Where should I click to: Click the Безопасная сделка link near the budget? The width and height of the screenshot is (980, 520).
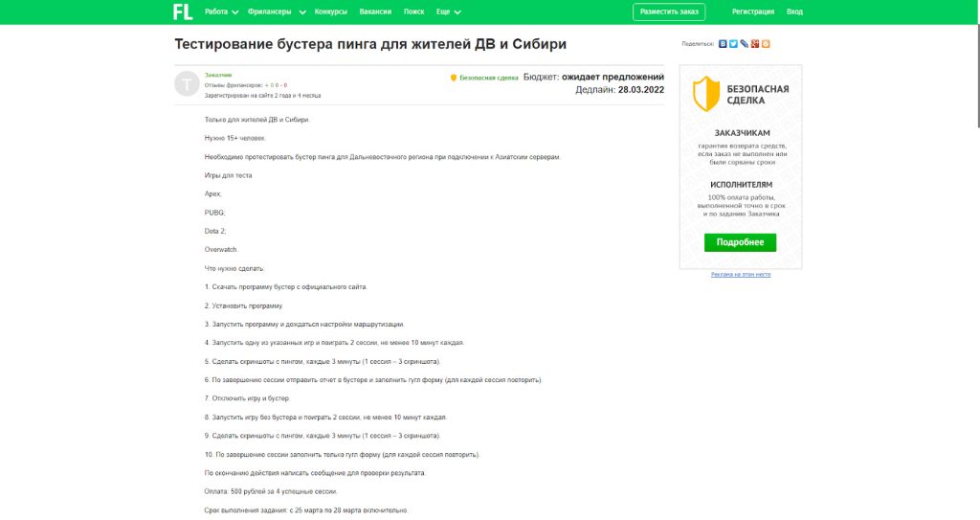pyautogui.click(x=489, y=77)
